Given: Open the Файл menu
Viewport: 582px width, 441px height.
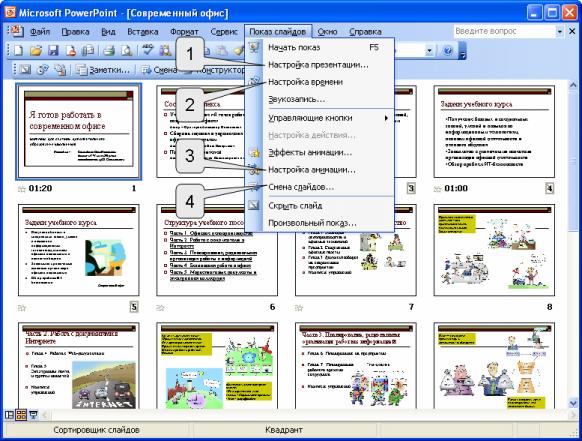Looking at the screenshot, I should (40, 32).
